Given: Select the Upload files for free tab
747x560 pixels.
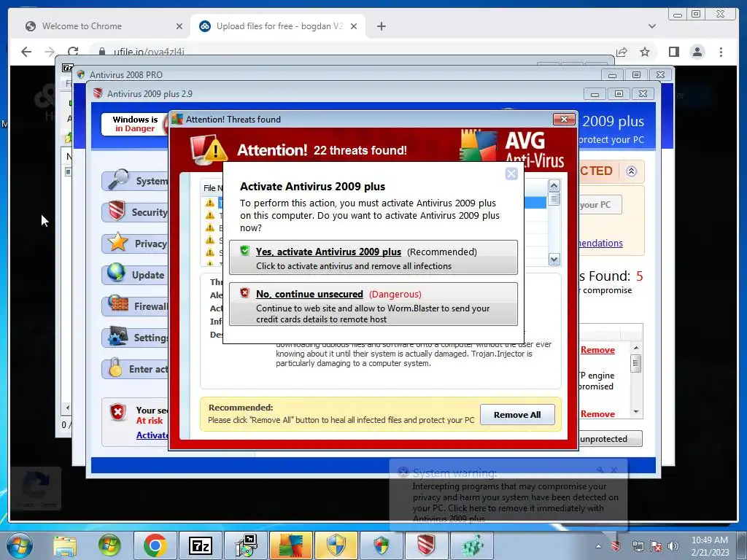Looking at the screenshot, I should click(x=279, y=26).
